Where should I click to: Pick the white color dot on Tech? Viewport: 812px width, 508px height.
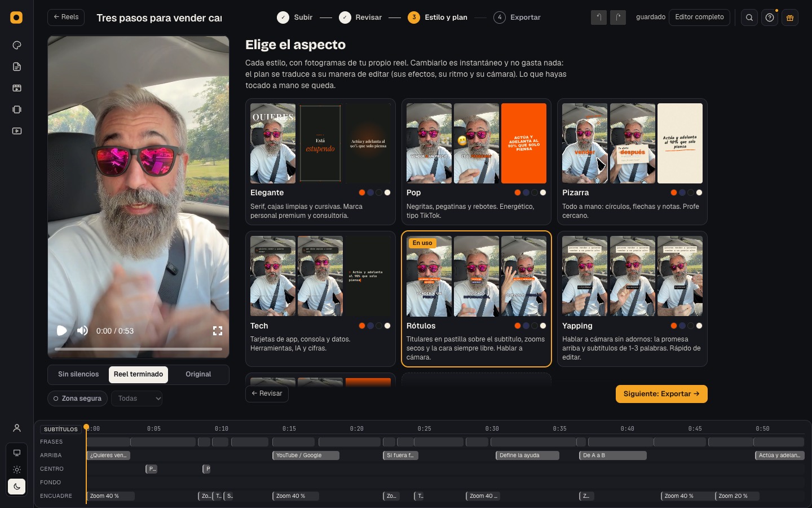(387, 326)
